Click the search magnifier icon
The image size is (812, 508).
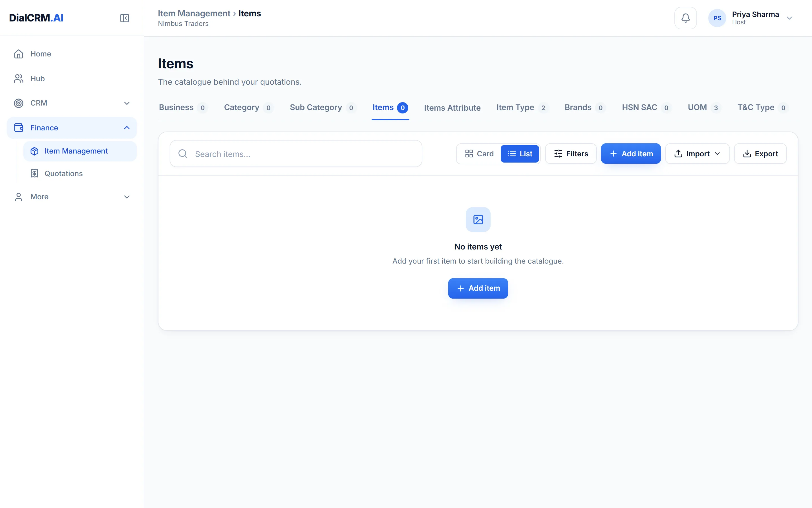click(x=183, y=154)
